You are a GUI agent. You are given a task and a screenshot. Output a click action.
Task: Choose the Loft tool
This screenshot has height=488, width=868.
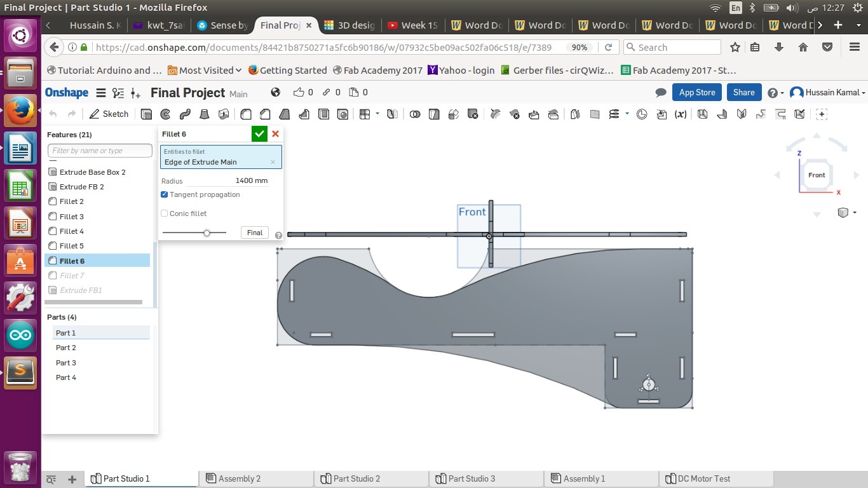click(x=205, y=114)
